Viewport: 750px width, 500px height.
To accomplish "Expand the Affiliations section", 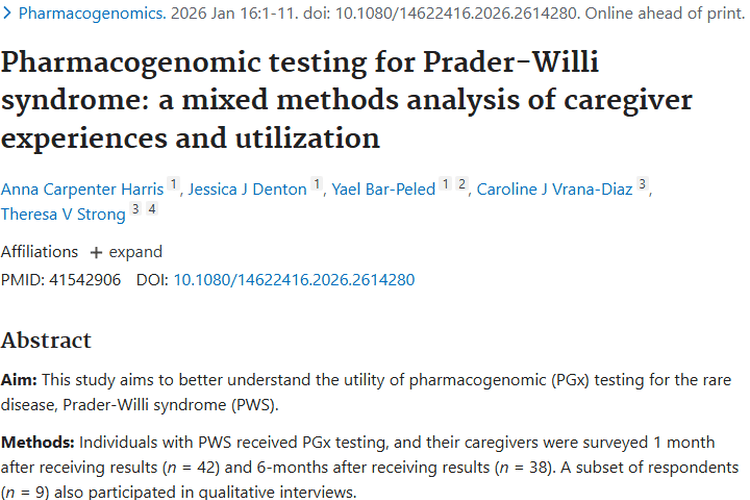I will pyautogui.click(x=126, y=251).
